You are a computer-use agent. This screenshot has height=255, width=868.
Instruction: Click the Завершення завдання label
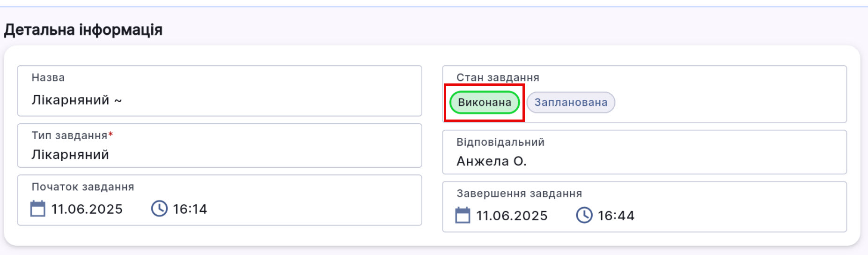(519, 194)
